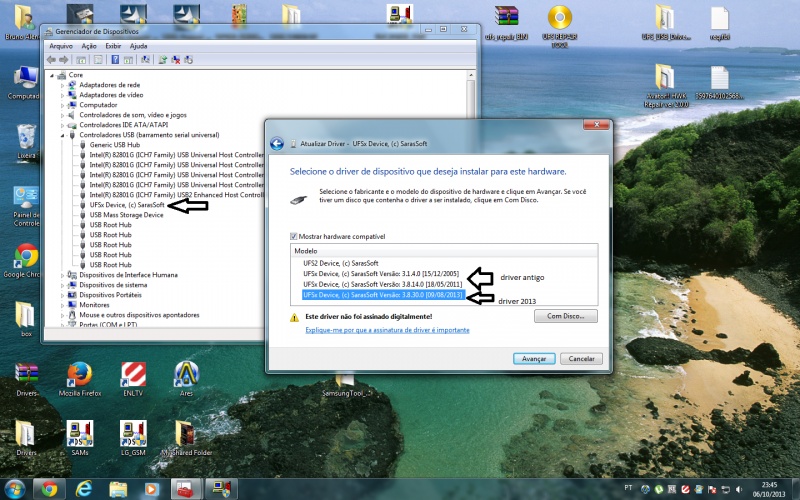The width and height of the screenshot is (800, 500).
Task: Open the Ação menu
Action: point(89,46)
